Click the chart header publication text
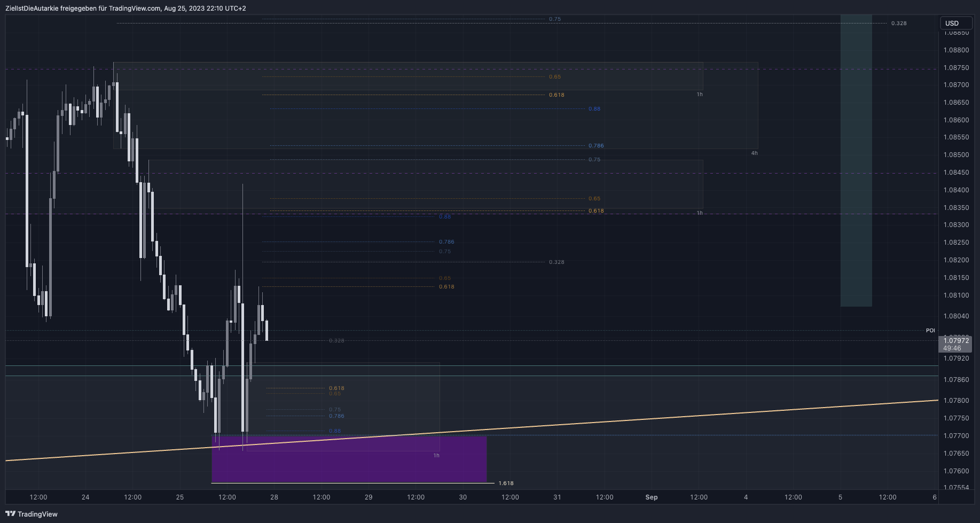This screenshot has height=523, width=980. (126, 8)
